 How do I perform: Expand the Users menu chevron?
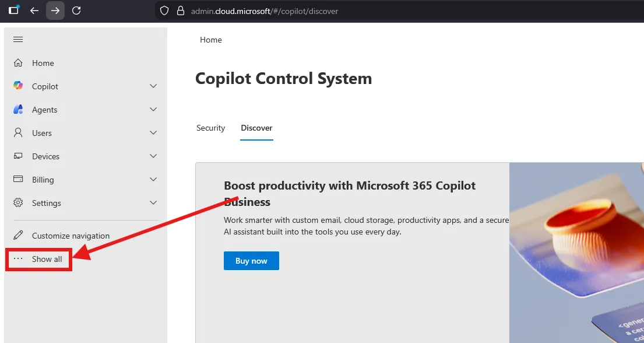pos(153,133)
